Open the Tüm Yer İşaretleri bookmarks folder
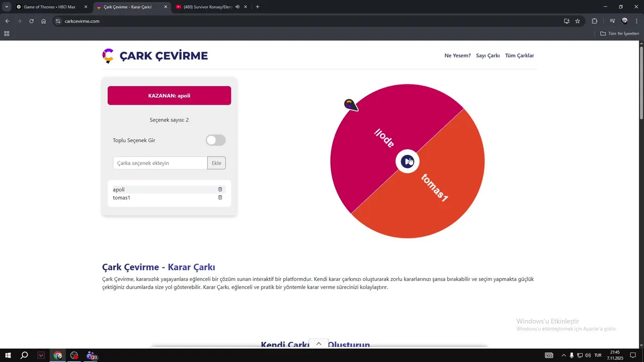The height and width of the screenshot is (362, 644). [x=620, y=34]
